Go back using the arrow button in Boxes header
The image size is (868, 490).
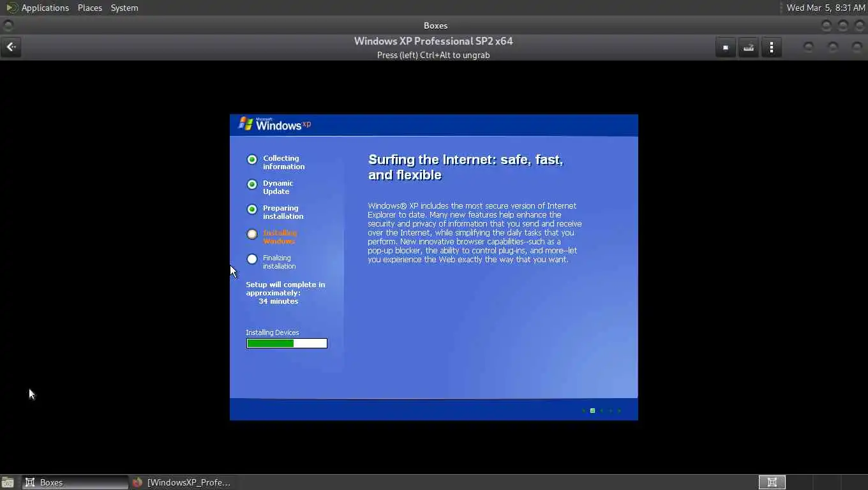click(x=11, y=47)
